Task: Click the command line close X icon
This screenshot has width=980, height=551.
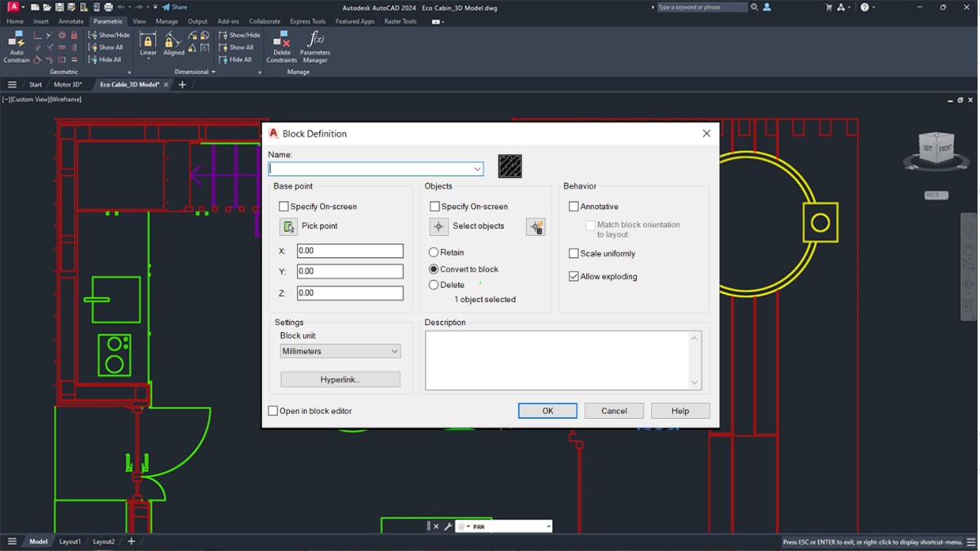Action: click(436, 527)
